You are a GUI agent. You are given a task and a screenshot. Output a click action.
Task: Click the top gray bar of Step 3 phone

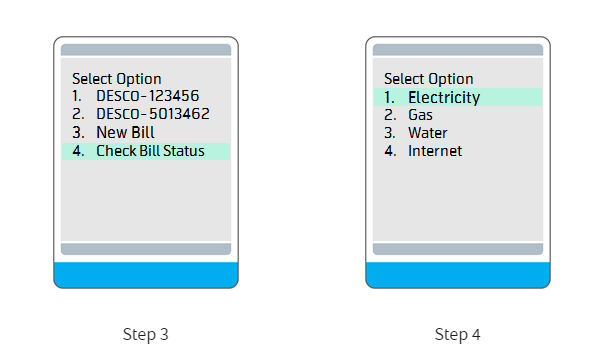tap(146, 50)
